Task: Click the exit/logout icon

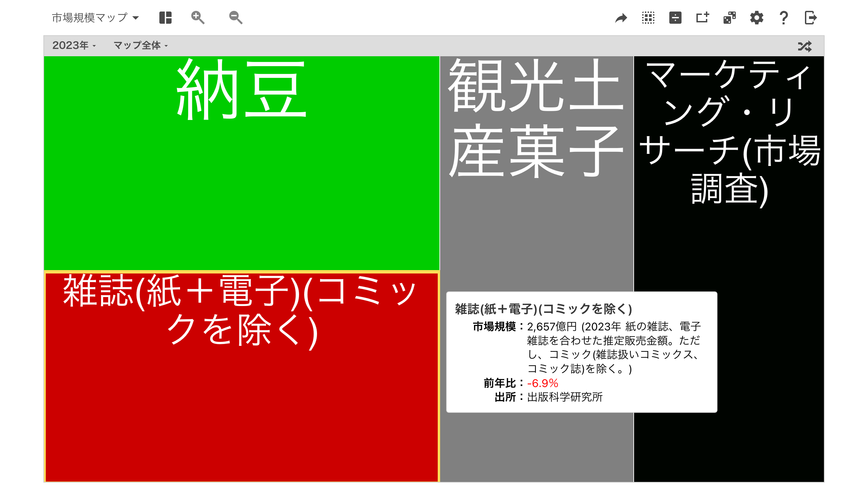Action: point(811,18)
